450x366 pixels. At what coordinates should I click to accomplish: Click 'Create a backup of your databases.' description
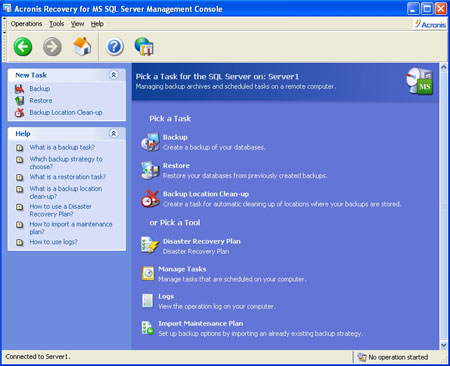(x=214, y=147)
